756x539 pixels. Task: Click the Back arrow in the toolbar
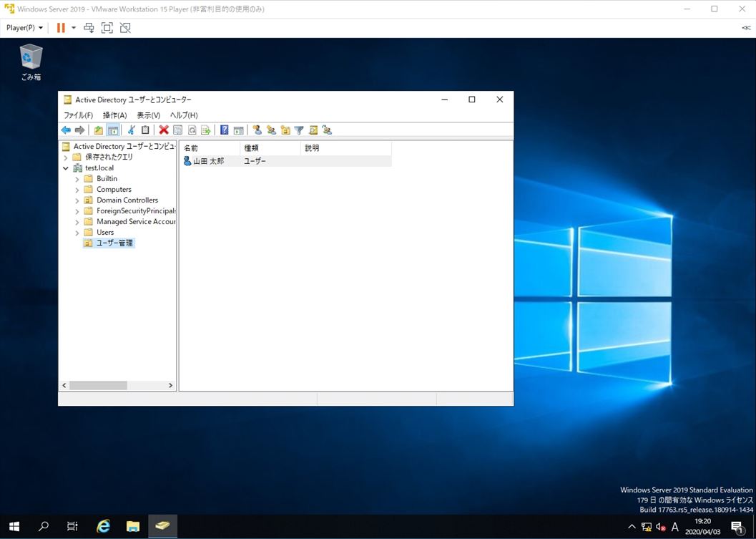coord(66,130)
